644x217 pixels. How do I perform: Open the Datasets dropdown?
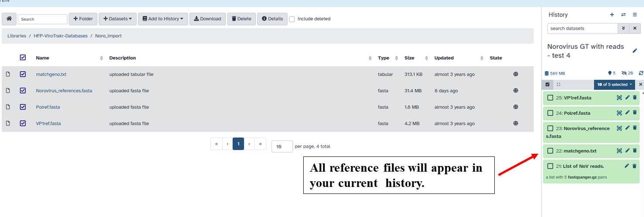pyautogui.click(x=117, y=19)
